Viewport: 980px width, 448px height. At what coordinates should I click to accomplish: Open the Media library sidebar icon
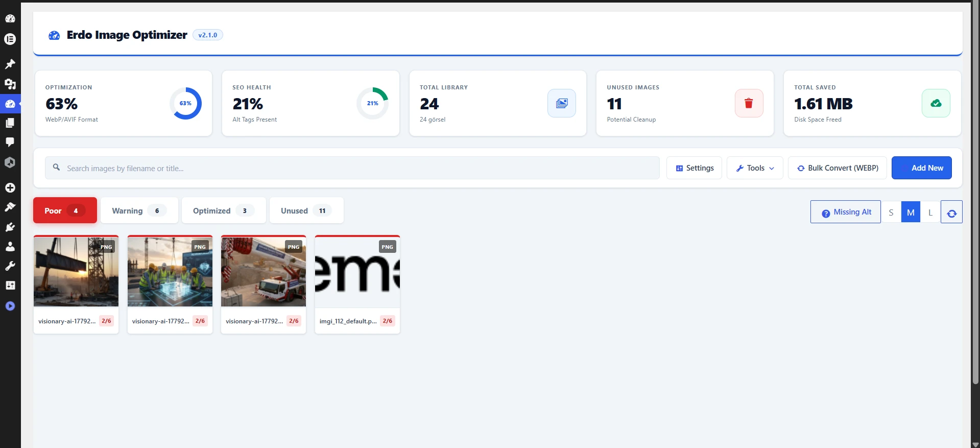[x=10, y=84]
